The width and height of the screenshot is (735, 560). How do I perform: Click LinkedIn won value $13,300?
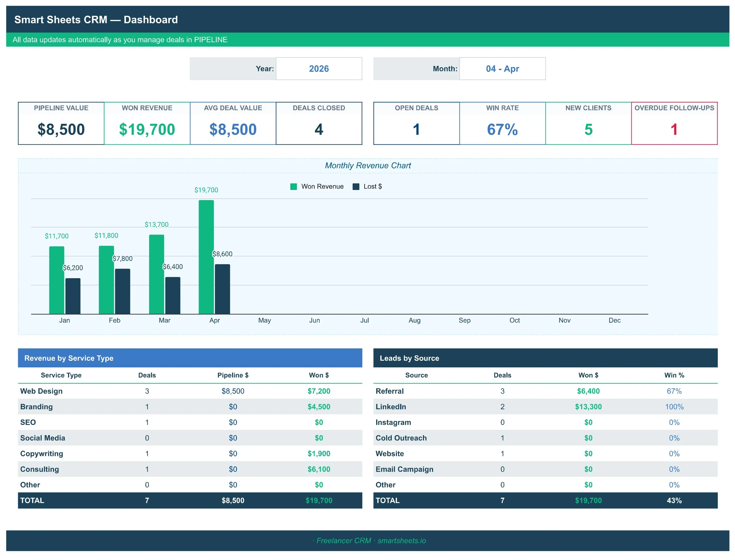pyautogui.click(x=588, y=407)
